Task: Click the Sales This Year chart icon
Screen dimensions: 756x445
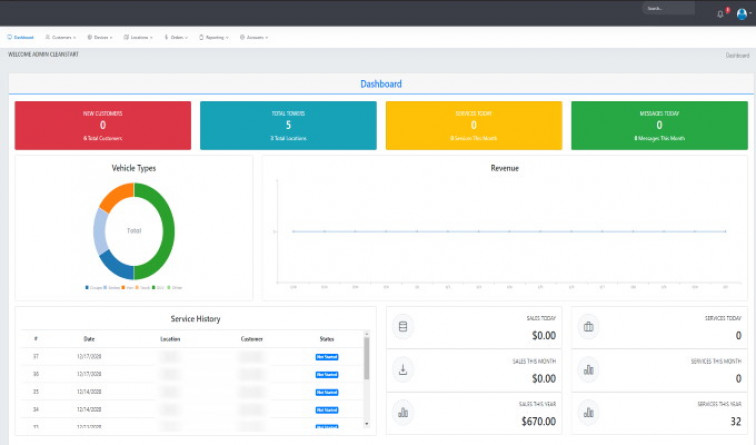Action: 403,411
